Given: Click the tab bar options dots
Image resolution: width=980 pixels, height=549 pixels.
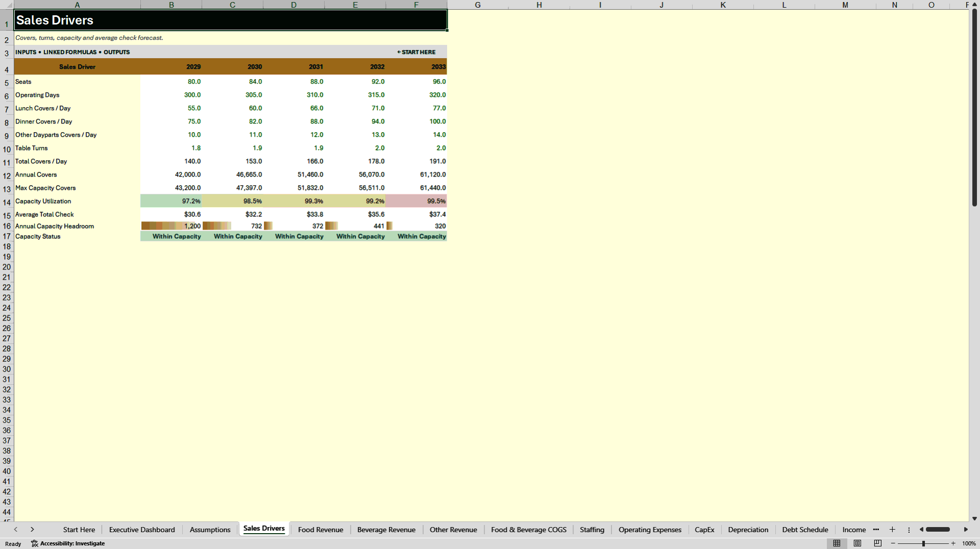Looking at the screenshot, I should tap(909, 530).
